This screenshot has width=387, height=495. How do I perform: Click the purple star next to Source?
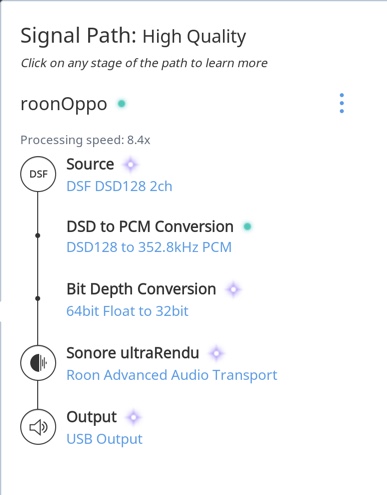130,164
